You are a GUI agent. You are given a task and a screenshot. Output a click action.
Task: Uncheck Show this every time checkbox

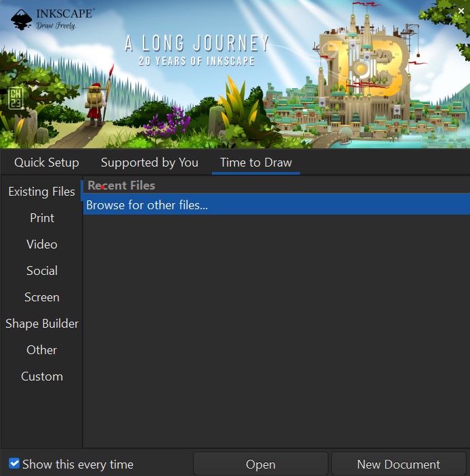pyautogui.click(x=14, y=464)
